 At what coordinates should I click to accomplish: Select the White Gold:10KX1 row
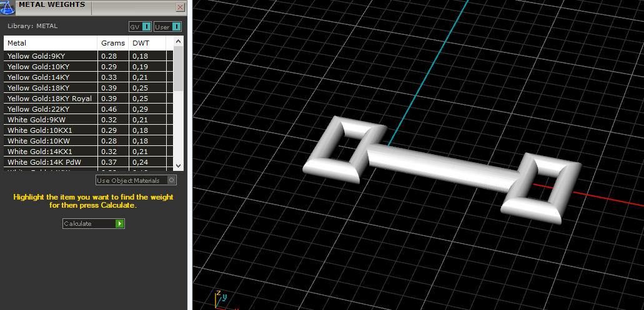[x=88, y=130]
